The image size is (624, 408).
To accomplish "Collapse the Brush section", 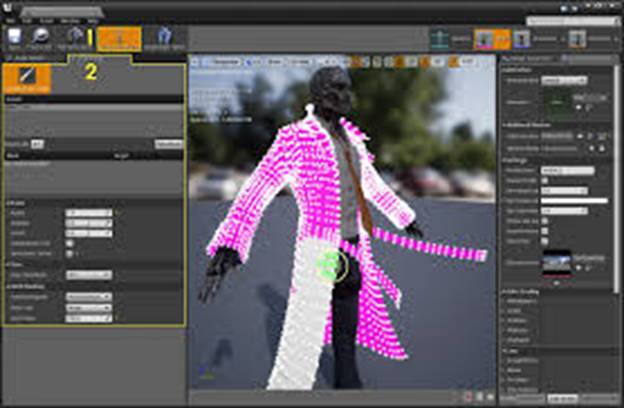I will tap(15, 203).
